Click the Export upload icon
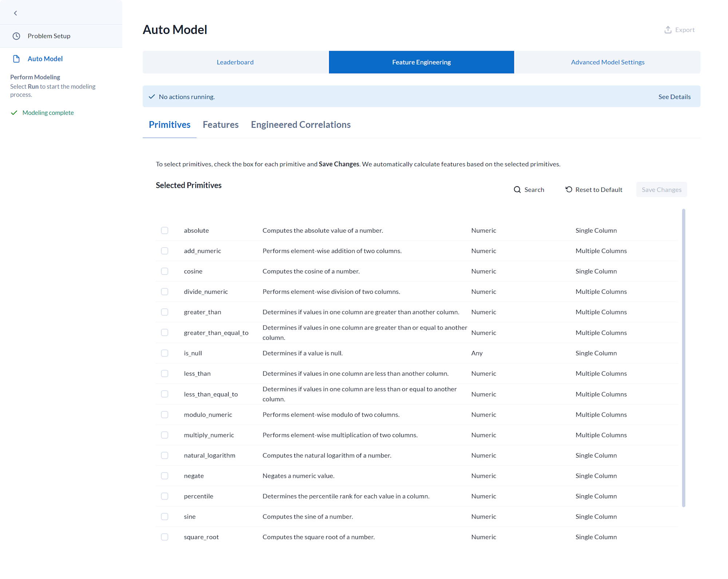The width and height of the screenshot is (728, 579). pos(668,30)
